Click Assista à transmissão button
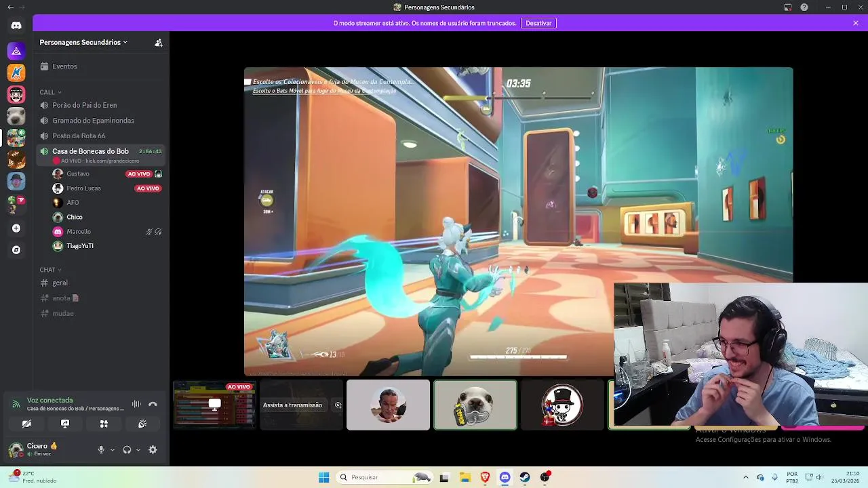The width and height of the screenshot is (868, 488). [x=292, y=405]
